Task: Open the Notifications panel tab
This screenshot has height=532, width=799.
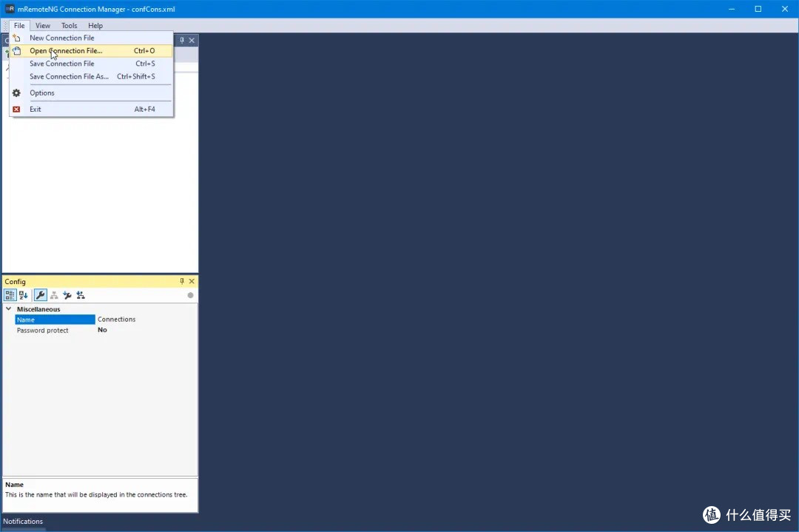Action: click(23, 522)
